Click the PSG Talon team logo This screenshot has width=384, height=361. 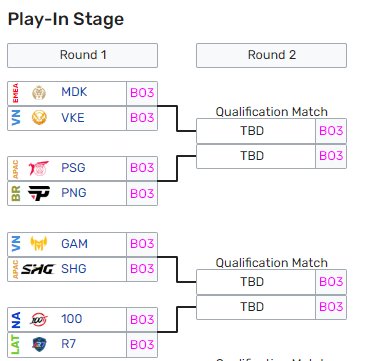point(38,168)
